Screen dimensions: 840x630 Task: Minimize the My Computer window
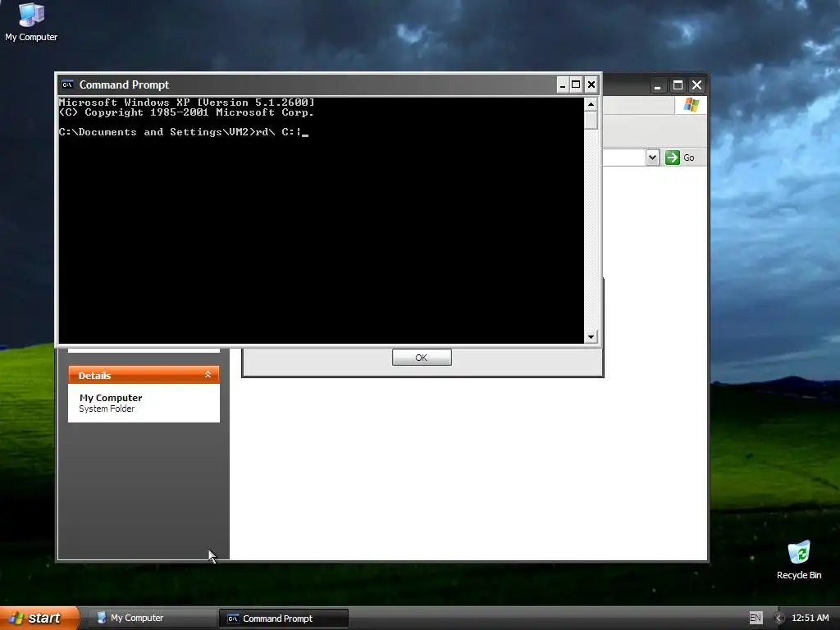coord(658,85)
